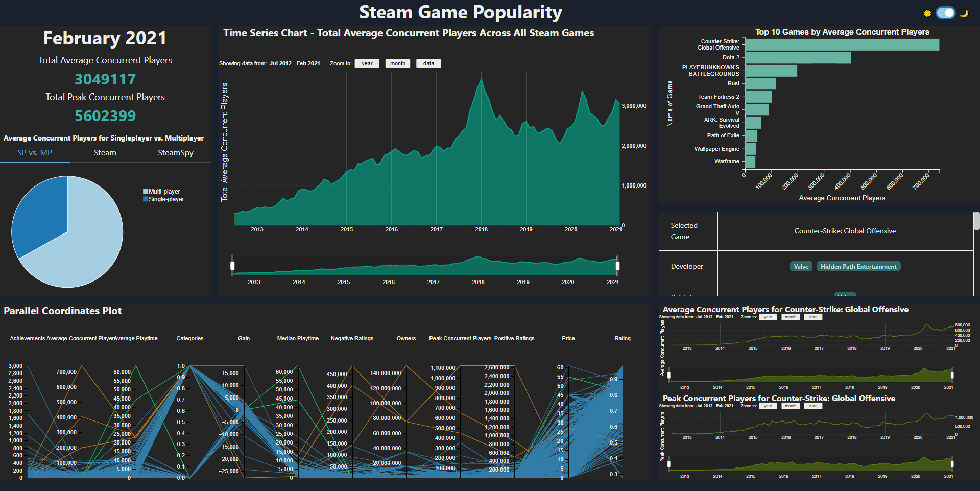Click month zoom on Peak Concurrent Players chart

click(791, 406)
